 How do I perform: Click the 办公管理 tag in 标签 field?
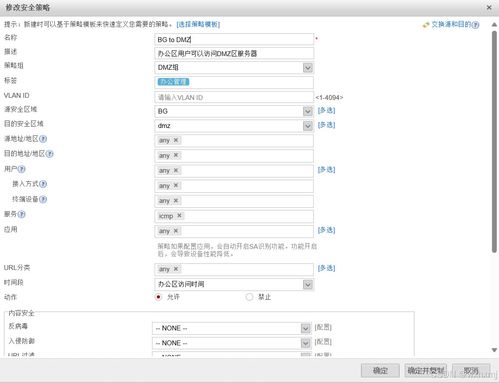[x=173, y=82]
